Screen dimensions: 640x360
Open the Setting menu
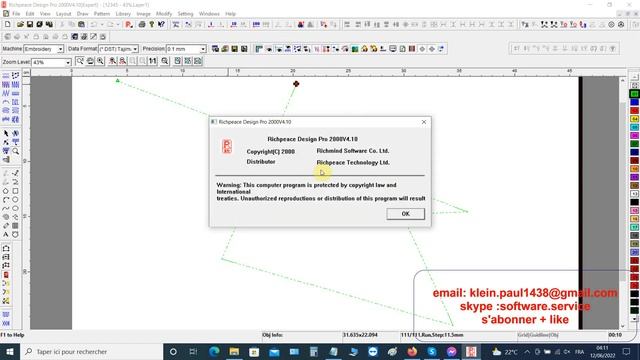[x=185, y=14]
